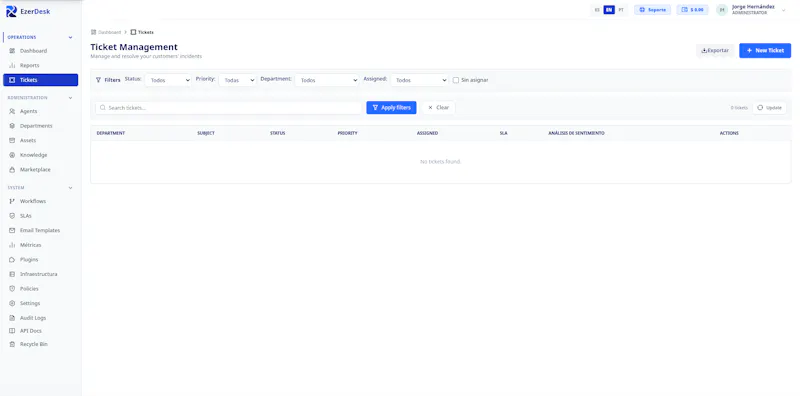Image resolution: width=800 pixels, height=396 pixels.
Task: Click the Search tickets input field
Action: (229, 108)
